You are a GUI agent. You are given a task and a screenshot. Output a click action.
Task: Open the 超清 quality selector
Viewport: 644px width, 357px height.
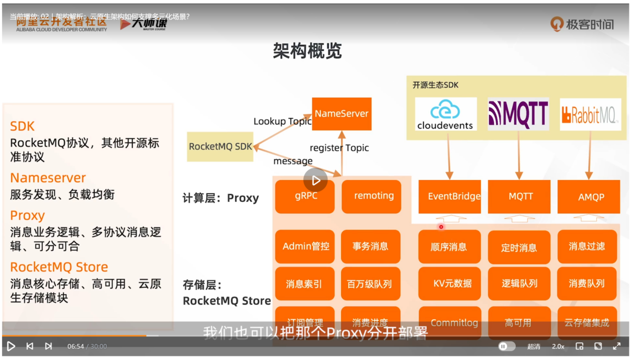tap(534, 346)
